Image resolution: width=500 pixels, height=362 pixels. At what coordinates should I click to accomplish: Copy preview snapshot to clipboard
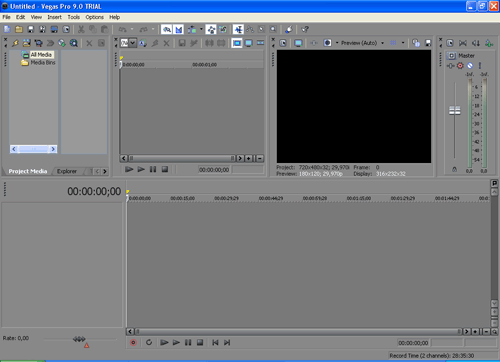pyautogui.click(x=416, y=43)
